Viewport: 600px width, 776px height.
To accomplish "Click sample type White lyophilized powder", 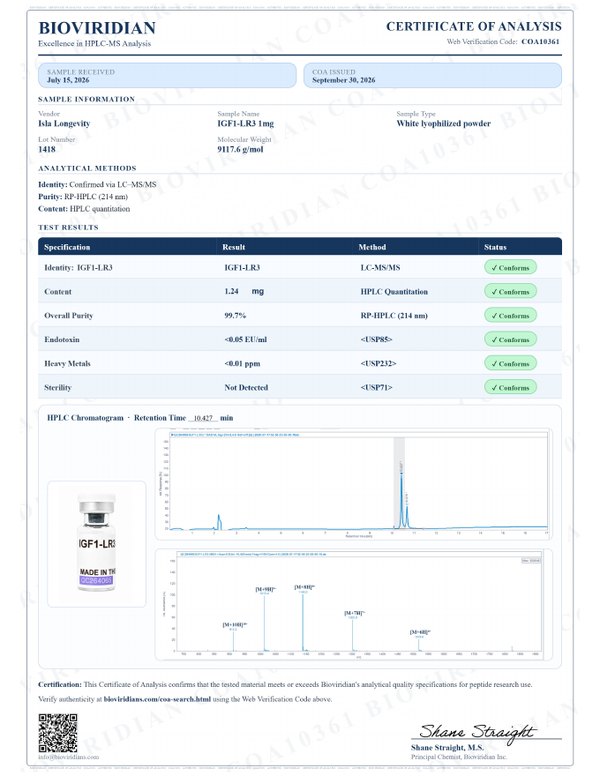I will (444, 124).
